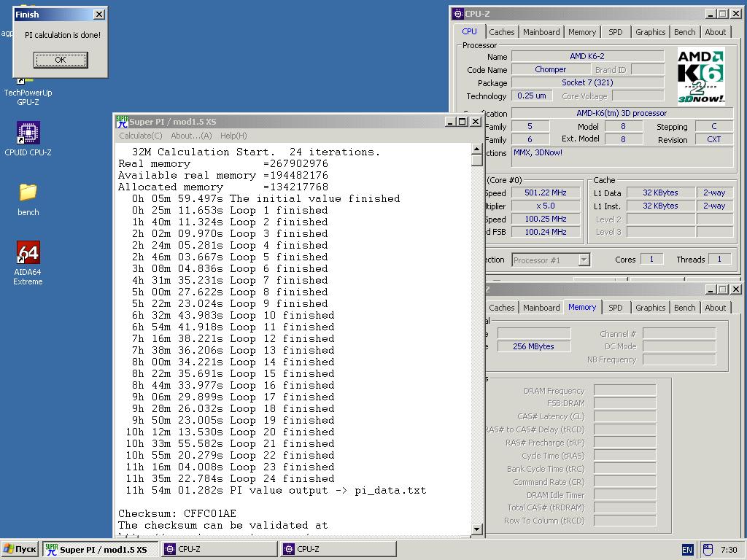The image size is (747, 560).
Task: Click the MMX, 3DNow! instructions field
Action: [x=622, y=157]
